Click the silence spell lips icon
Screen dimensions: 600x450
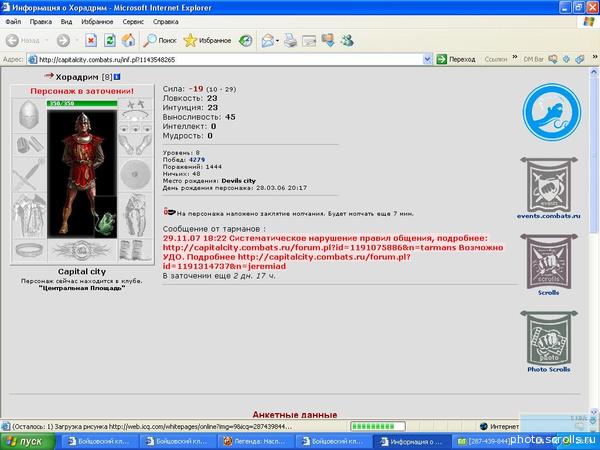169,212
